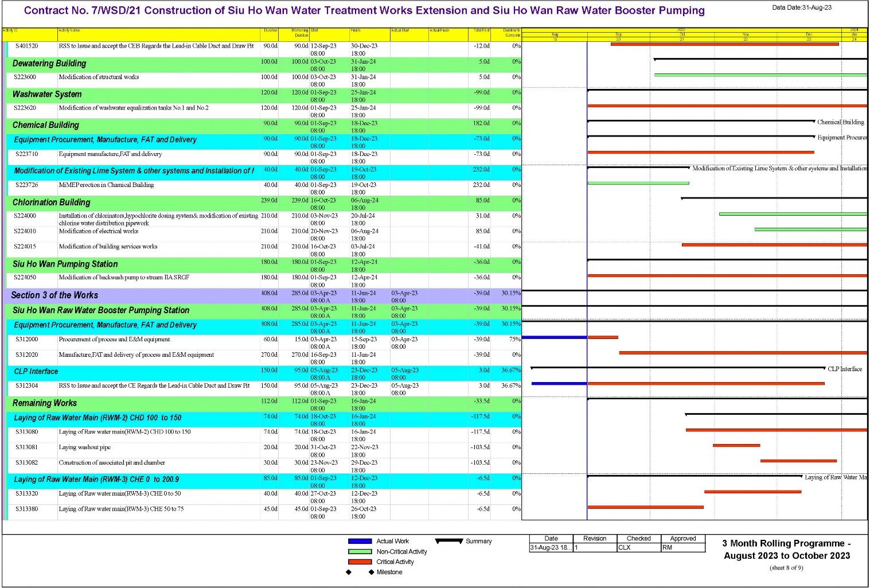Select the Chemical Building group row
Screen dimensions: 870x588
point(264,126)
